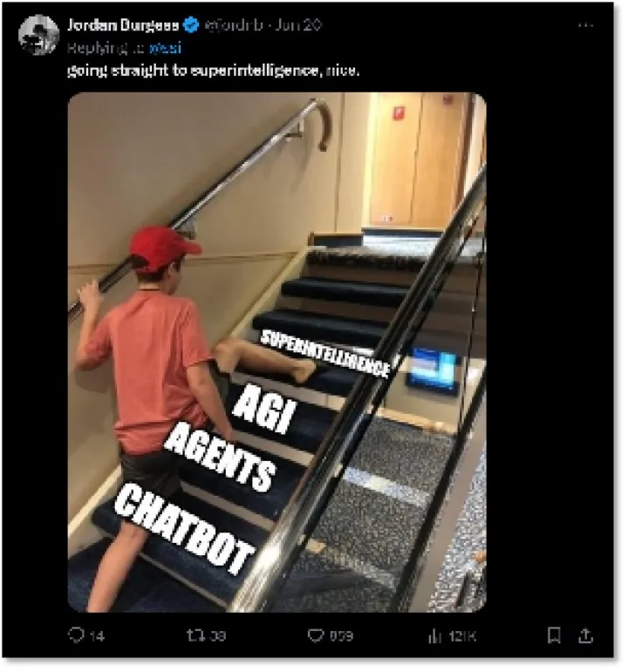Viewport: 628px width, 672px height.
Task: Click the share upload icon
Action: 585,635
